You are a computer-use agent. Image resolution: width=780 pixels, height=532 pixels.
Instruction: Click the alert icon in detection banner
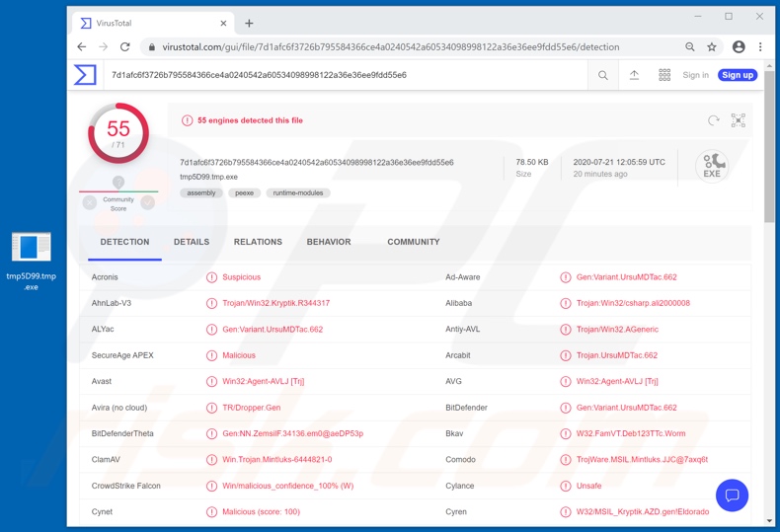coord(187,120)
